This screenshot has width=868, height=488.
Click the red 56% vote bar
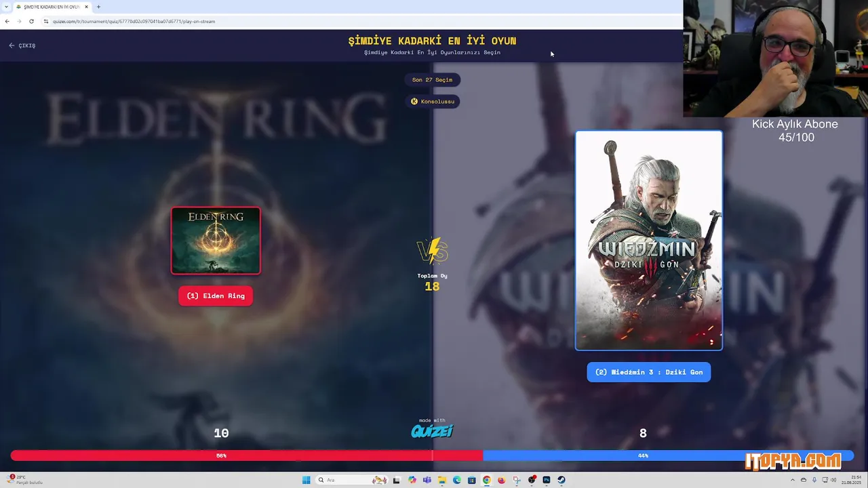coord(246,455)
